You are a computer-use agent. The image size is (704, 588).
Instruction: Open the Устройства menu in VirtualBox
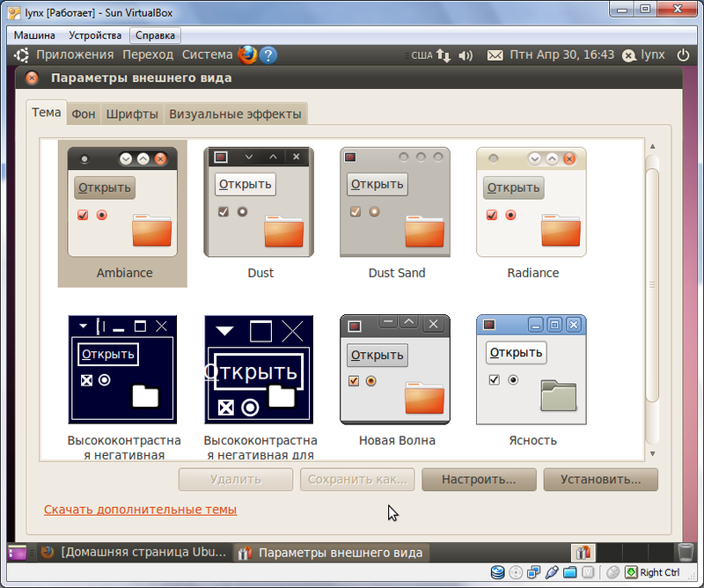[95, 35]
